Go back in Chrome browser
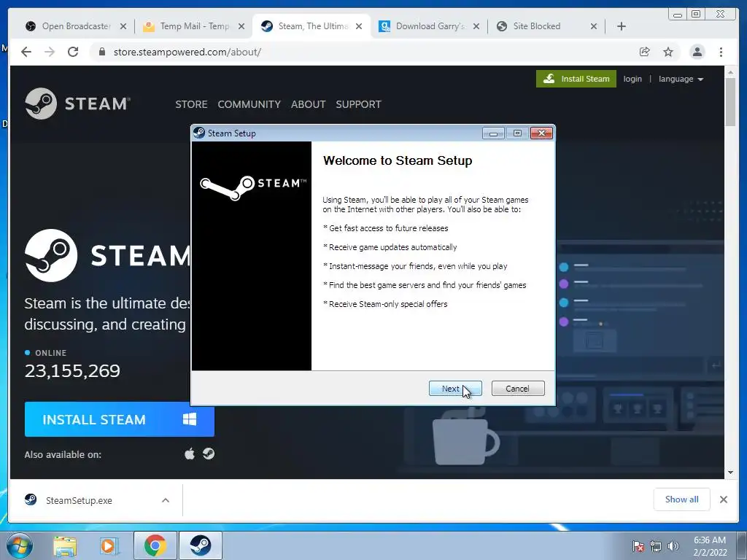The height and width of the screenshot is (560, 747). (x=26, y=52)
